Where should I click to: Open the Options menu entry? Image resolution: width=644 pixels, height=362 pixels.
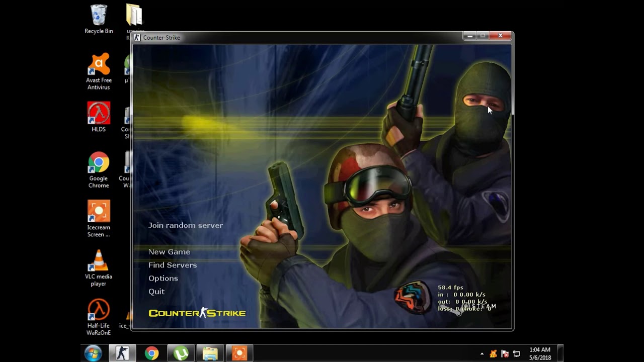click(x=163, y=278)
